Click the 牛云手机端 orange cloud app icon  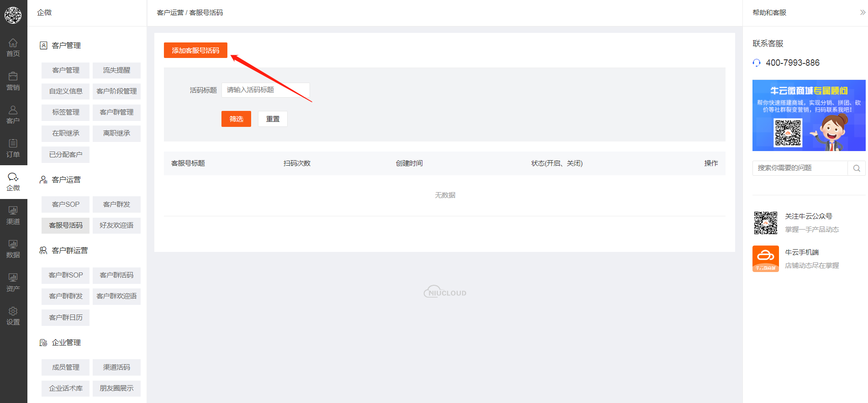766,259
